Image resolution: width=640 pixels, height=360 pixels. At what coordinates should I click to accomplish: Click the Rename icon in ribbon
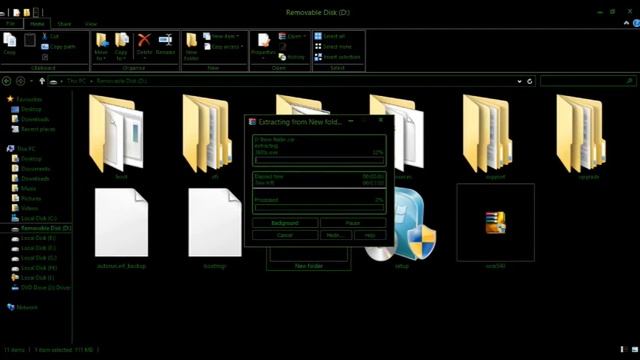(x=165, y=40)
